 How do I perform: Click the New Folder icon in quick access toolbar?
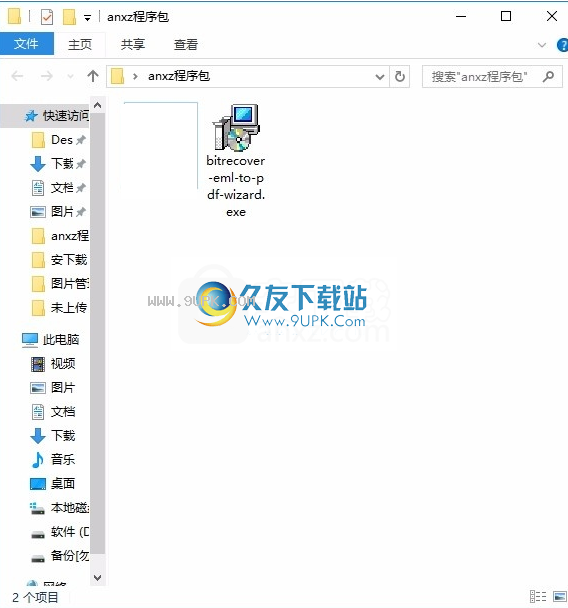pos(69,17)
